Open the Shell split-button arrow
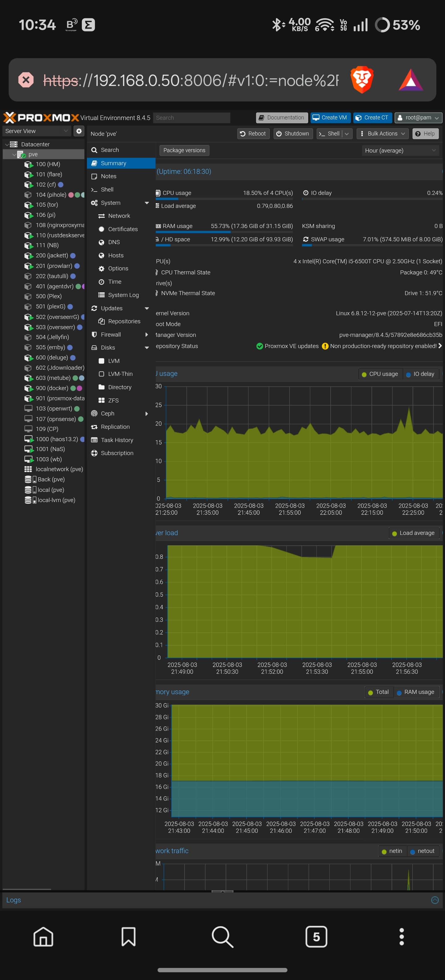The image size is (445, 980). tap(347, 134)
